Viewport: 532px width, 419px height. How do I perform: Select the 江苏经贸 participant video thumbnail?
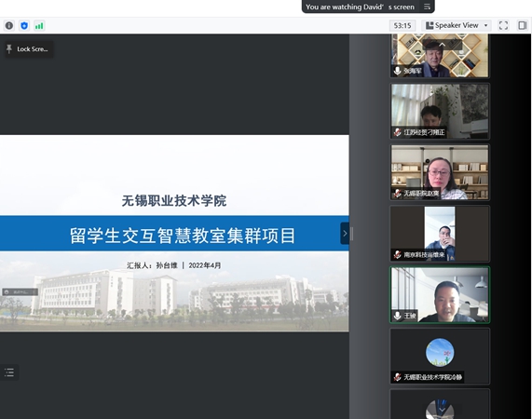click(x=440, y=111)
